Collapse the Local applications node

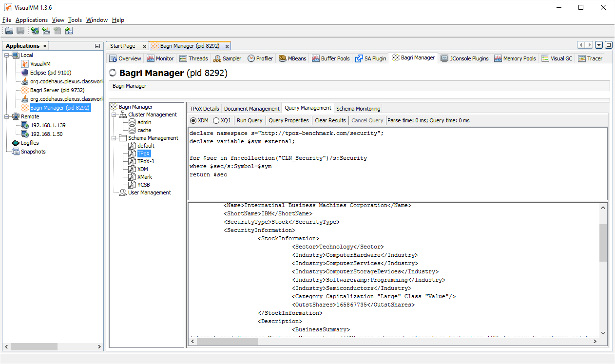tap(7, 55)
